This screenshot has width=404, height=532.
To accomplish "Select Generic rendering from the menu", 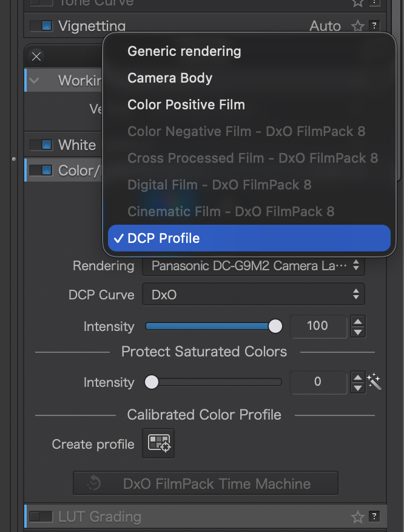I will pyautogui.click(x=184, y=52).
